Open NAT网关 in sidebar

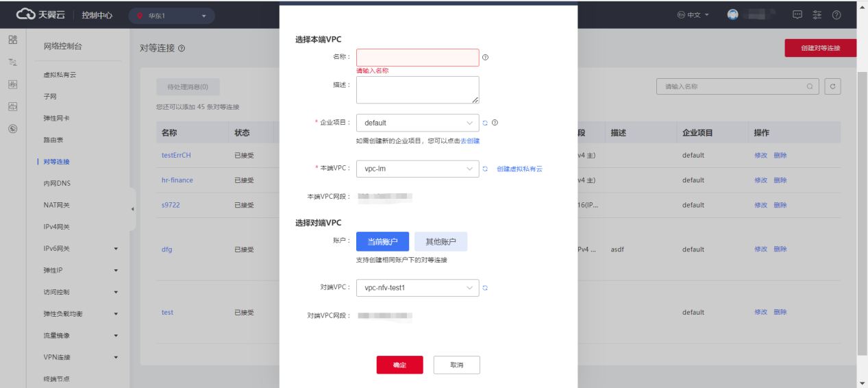tap(57, 205)
